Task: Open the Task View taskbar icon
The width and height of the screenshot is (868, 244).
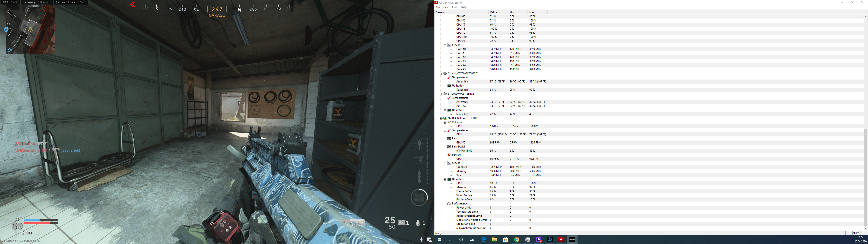Action: [x=472, y=240]
